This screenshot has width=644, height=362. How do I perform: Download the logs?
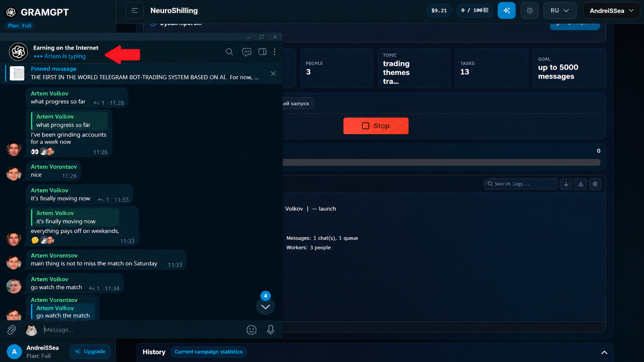581,184
